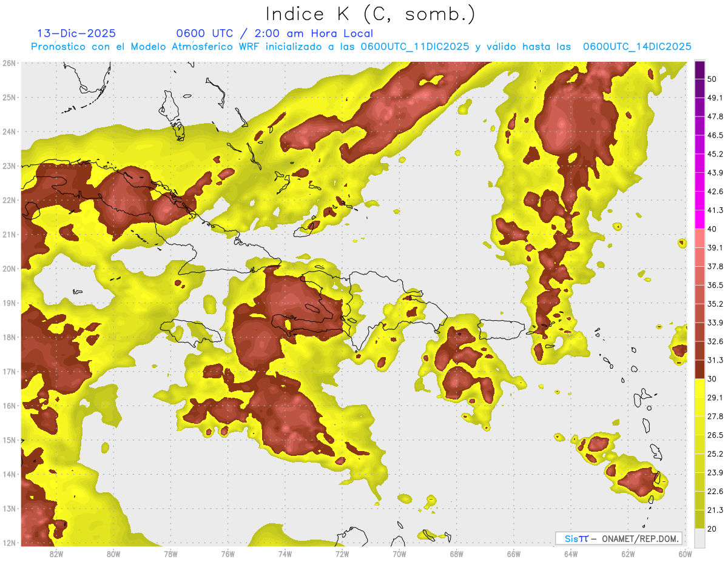Click the longitude label '76W'
The width and height of the screenshot is (728, 562).
click(228, 554)
